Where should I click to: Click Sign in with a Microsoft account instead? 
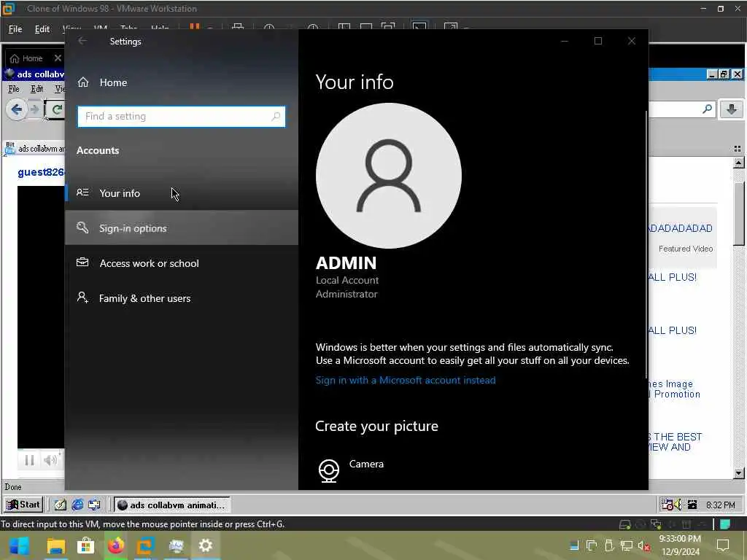[x=406, y=380]
